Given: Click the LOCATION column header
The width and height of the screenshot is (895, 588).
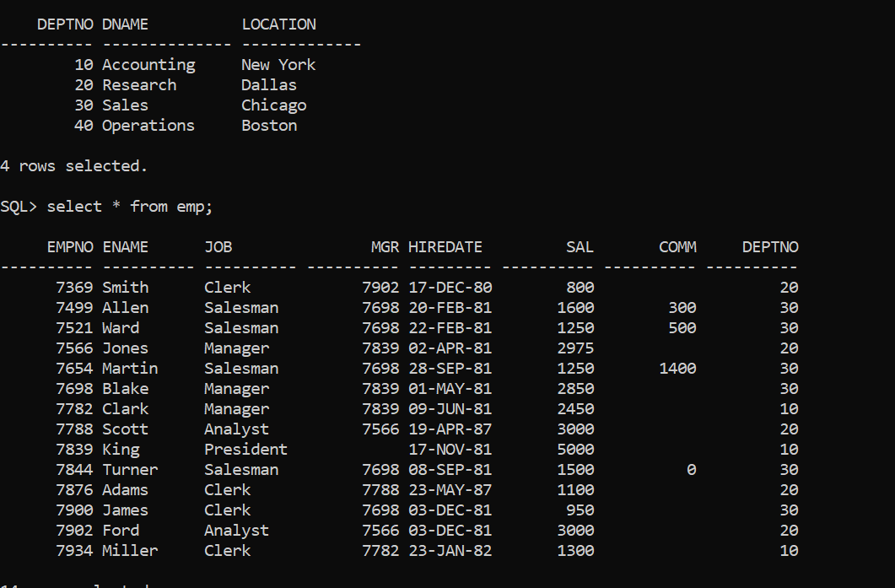Looking at the screenshot, I should 278,24.
